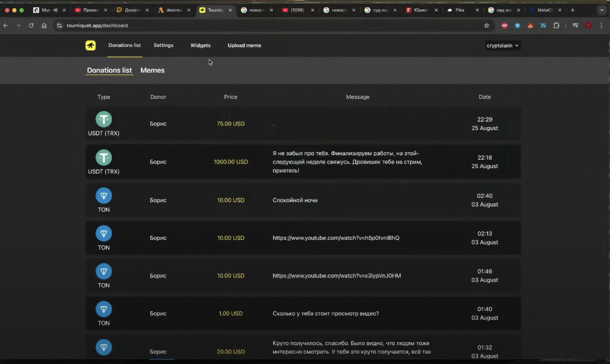Switch to the Pika browser tab
Image resolution: width=610 pixels, height=364 pixels.
pyautogui.click(x=459, y=10)
